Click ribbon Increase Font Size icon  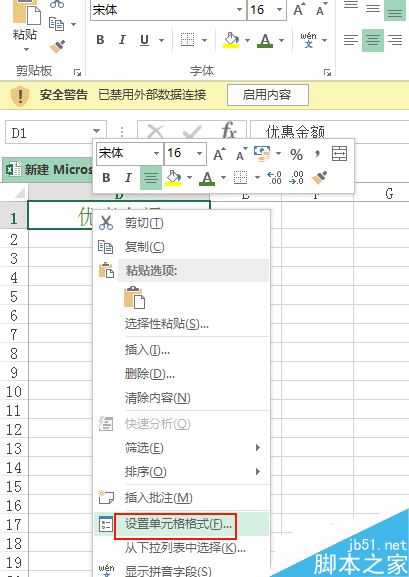click(x=300, y=9)
